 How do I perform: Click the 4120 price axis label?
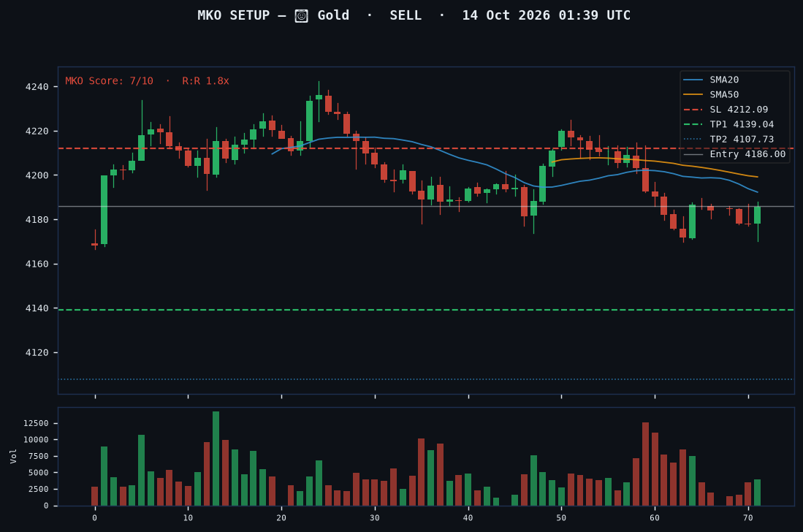(x=37, y=353)
